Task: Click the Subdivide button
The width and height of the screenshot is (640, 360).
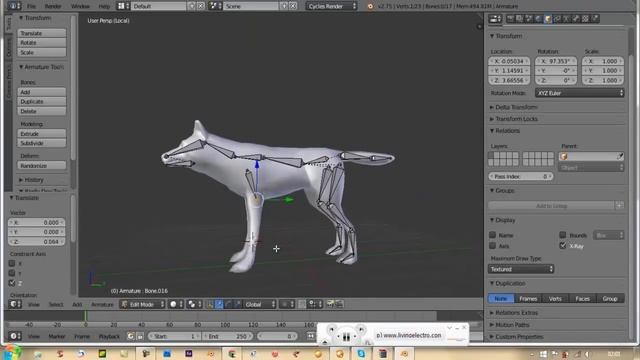Action: (x=42, y=143)
